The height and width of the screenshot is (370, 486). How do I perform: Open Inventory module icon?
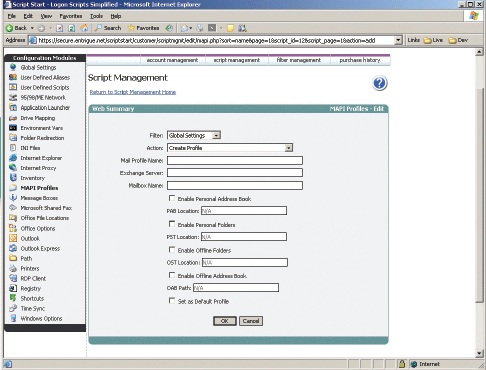13,178
